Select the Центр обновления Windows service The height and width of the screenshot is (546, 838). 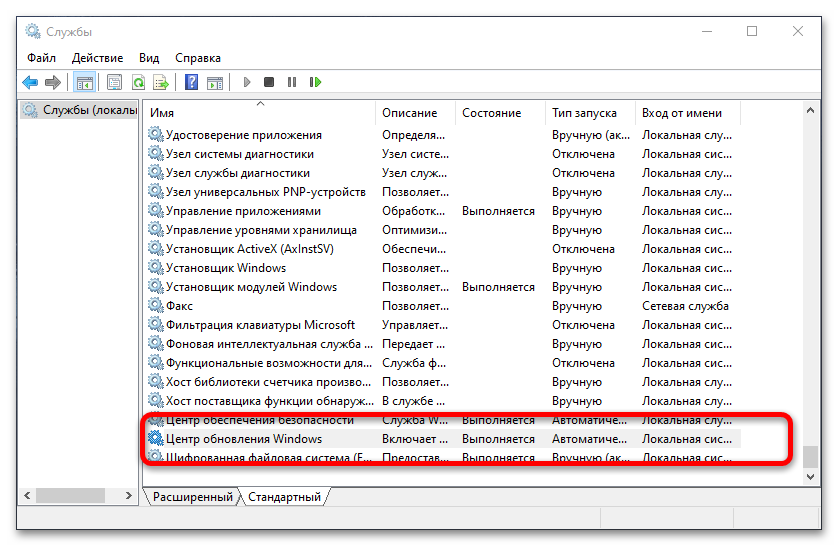coord(443,439)
